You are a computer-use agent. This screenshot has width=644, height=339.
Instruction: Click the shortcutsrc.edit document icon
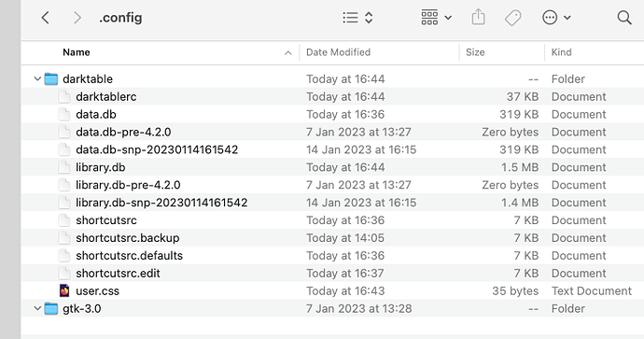pos(64,274)
